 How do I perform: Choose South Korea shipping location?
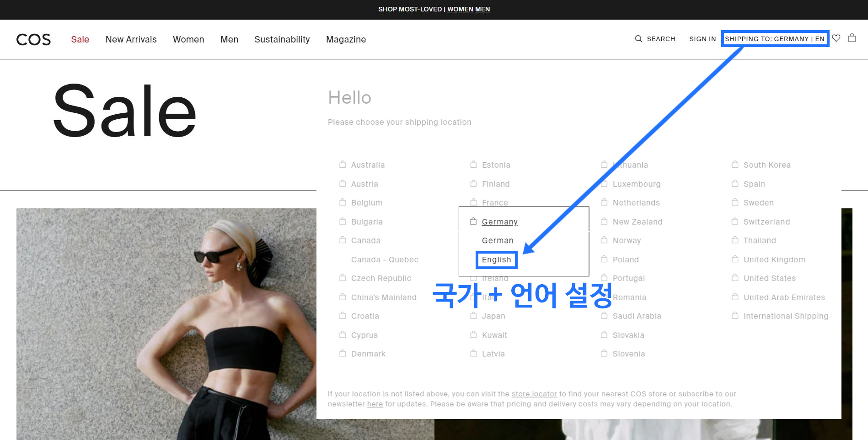pos(767,165)
